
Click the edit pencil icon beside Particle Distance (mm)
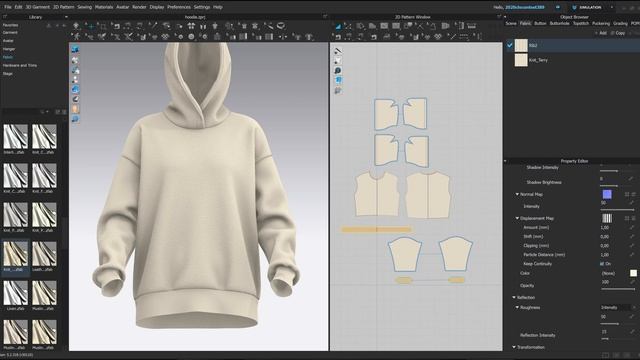(632, 254)
